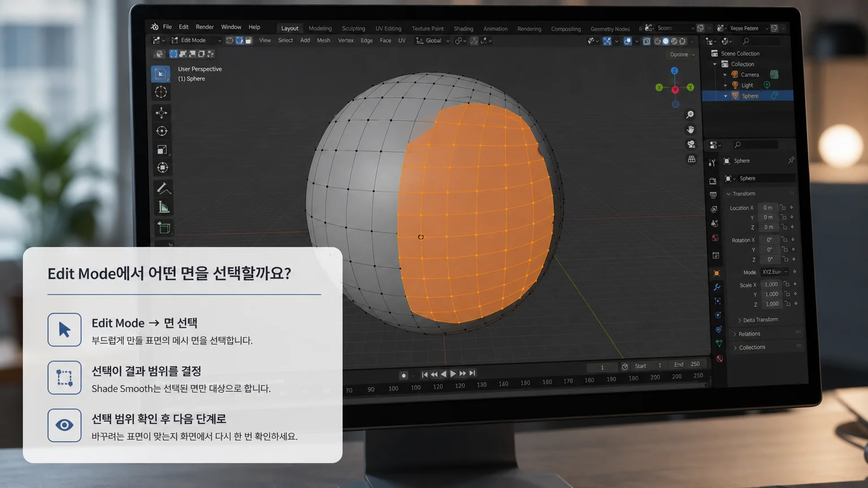Select the Measure tool

tap(164, 207)
